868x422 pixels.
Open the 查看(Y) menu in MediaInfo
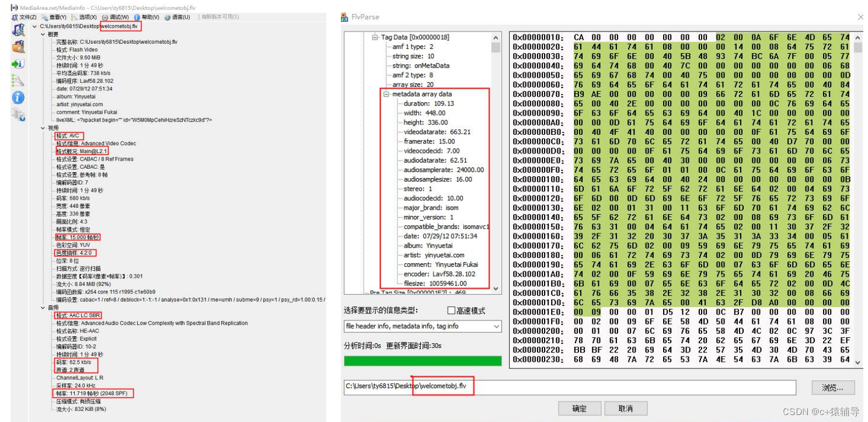[x=54, y=17]
